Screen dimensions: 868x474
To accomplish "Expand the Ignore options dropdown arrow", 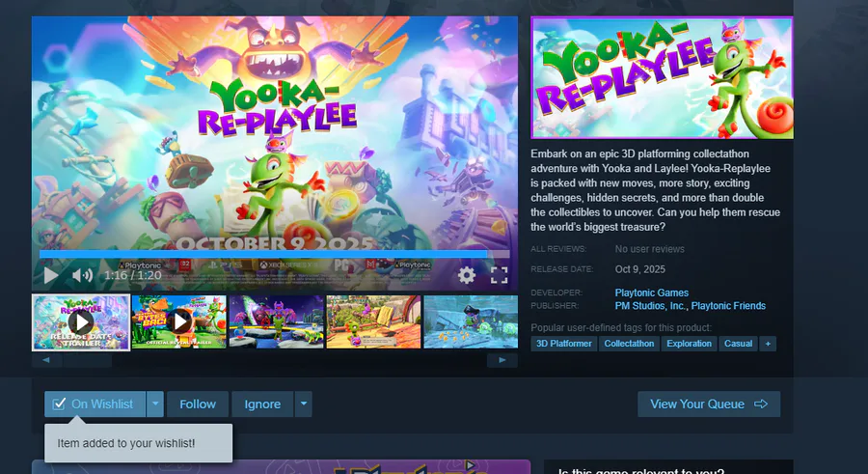I will click(x=304, y=404).
